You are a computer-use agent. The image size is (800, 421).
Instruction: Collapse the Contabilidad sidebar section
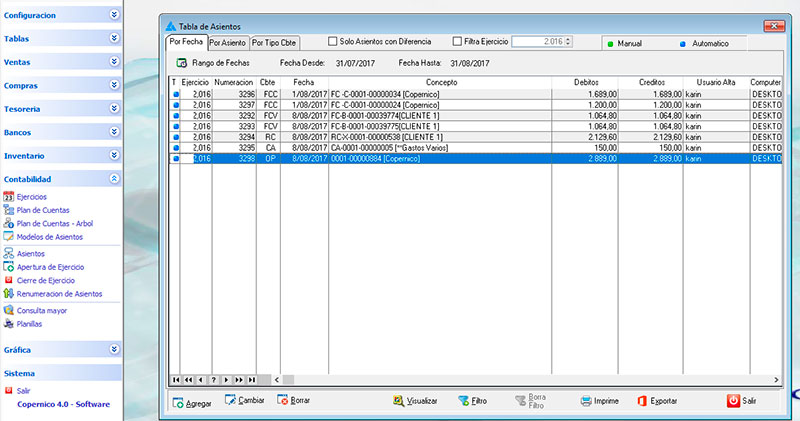click(114, 178)
